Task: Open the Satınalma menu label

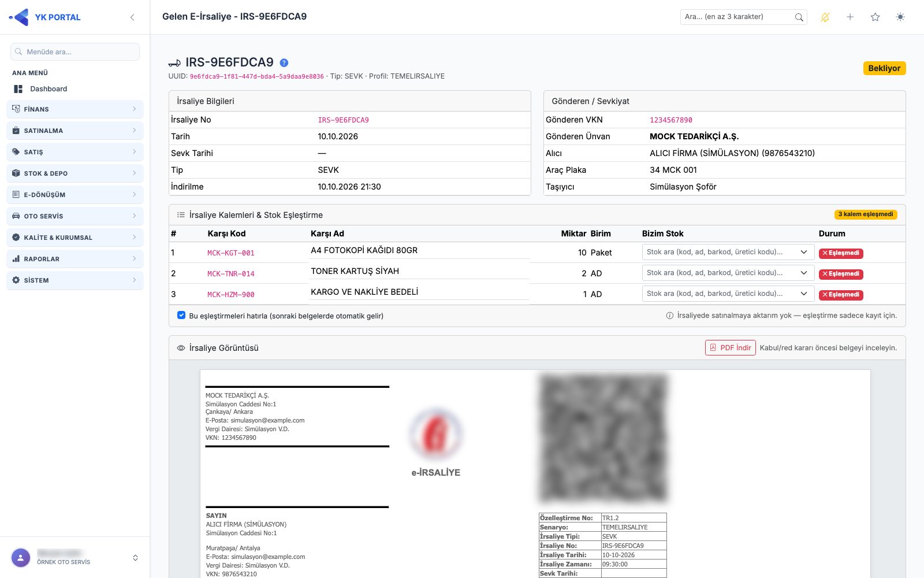Action: [43, 131]
